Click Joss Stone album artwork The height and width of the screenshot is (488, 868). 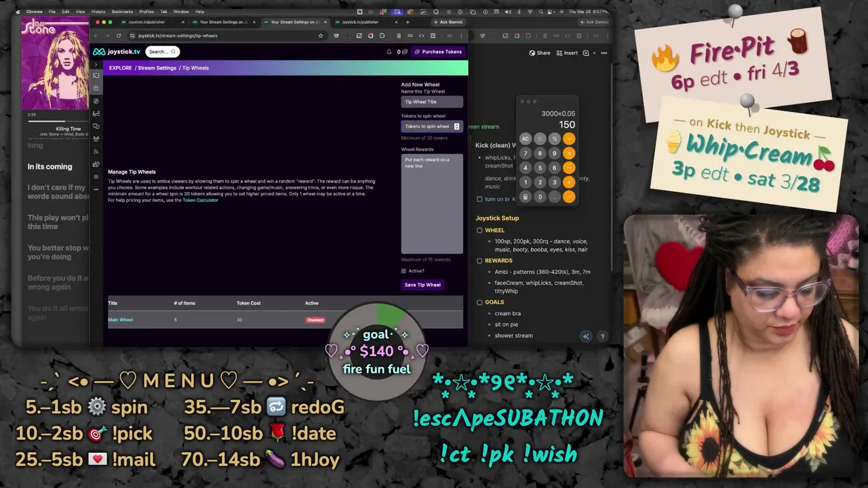[55, 63]
